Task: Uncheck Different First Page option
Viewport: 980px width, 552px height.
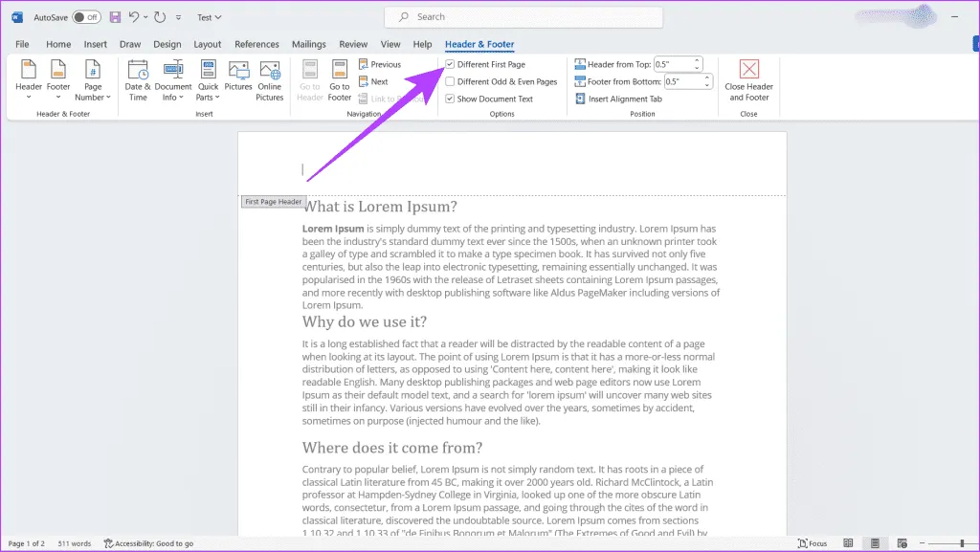Action: 451,65
